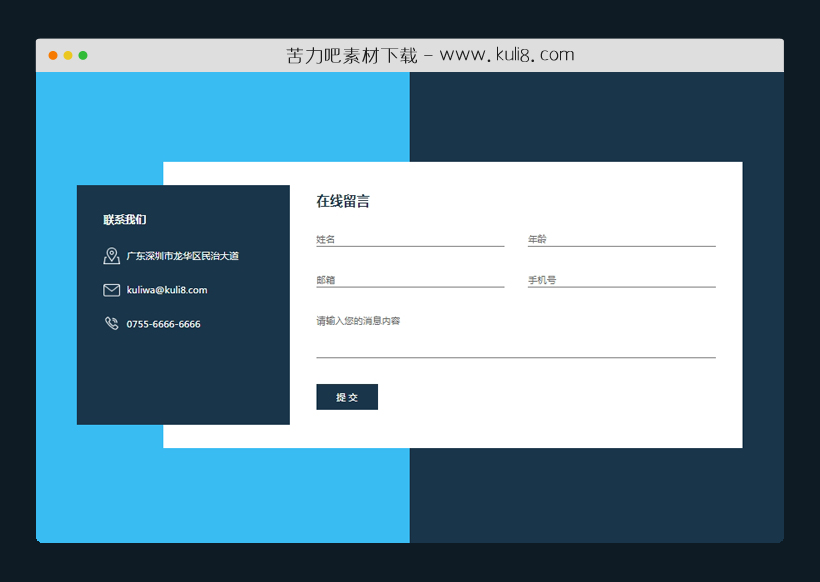Select the 年龄 age input field
Image resolution: width=820 pixels, height=582 pixels.
(621, 237)
